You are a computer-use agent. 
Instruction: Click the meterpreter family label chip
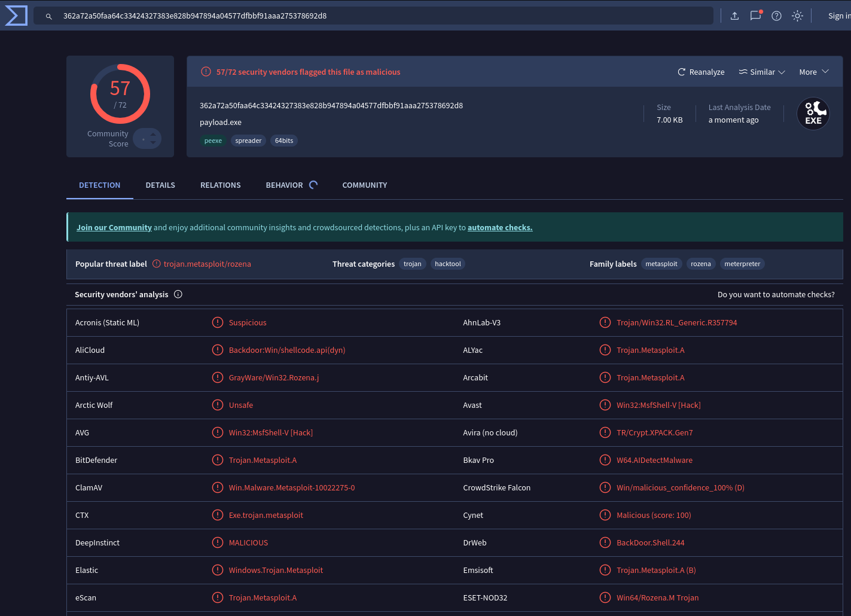742,264
